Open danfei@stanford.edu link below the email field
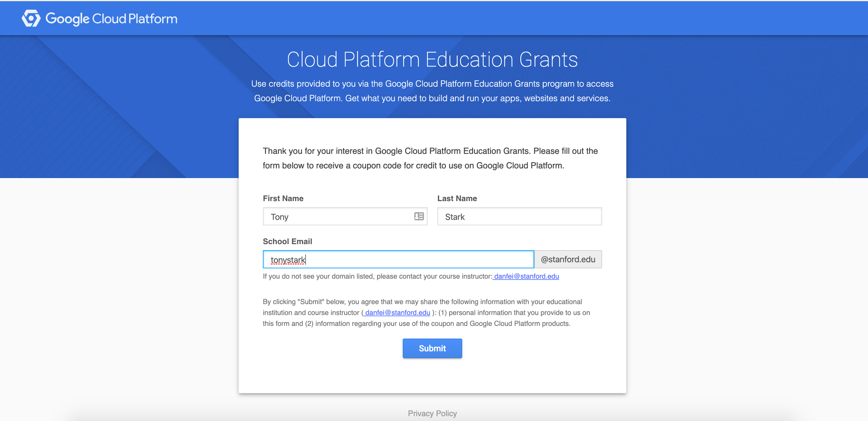The height and width of the screenshot is (421, 868). (x=526, y=277)
